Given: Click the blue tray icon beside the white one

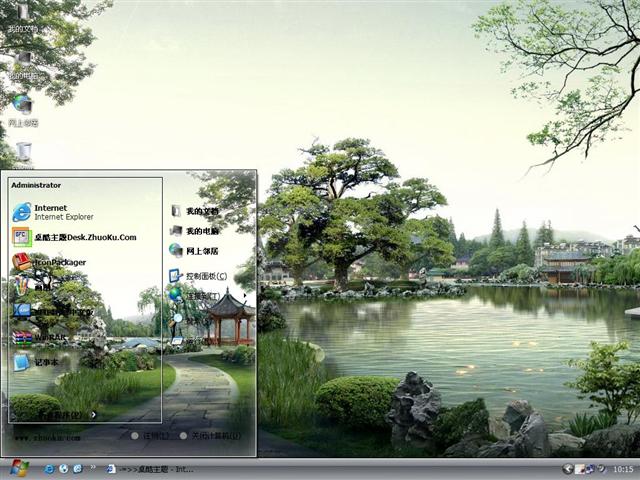Looking at the screenshot, I should [x=591, y=469].
